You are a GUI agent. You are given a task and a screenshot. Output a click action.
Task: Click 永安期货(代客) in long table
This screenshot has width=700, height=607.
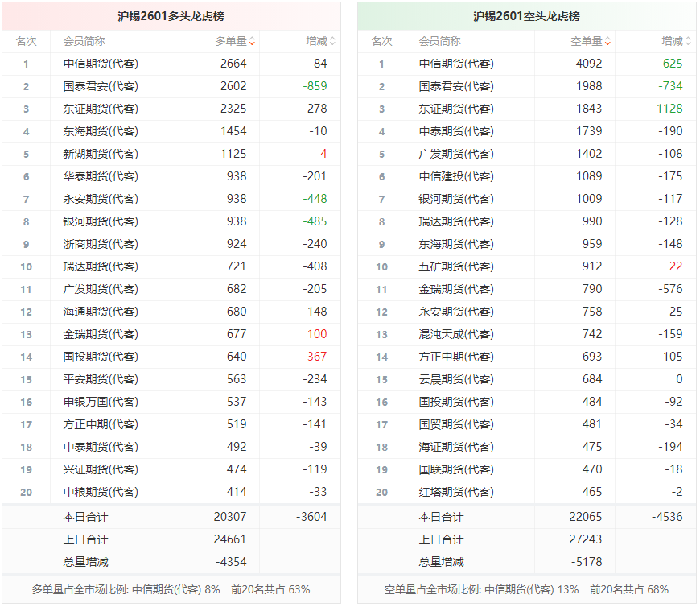click(101, 199)
